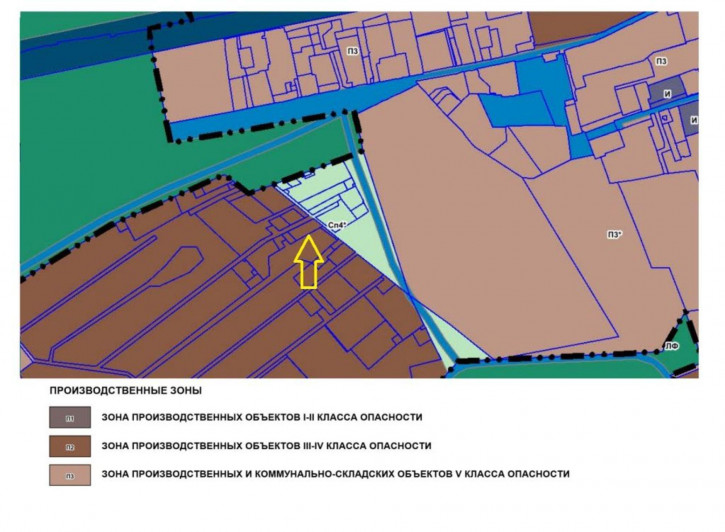Click the П2 legend color swatch
Viewport: 725px width, 532px height.
pos(70,446)
